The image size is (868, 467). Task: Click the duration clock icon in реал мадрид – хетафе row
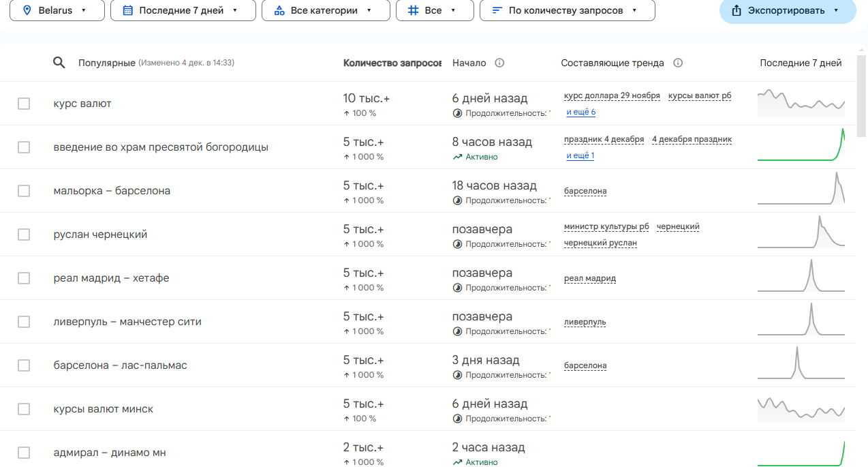coord(457,288)
